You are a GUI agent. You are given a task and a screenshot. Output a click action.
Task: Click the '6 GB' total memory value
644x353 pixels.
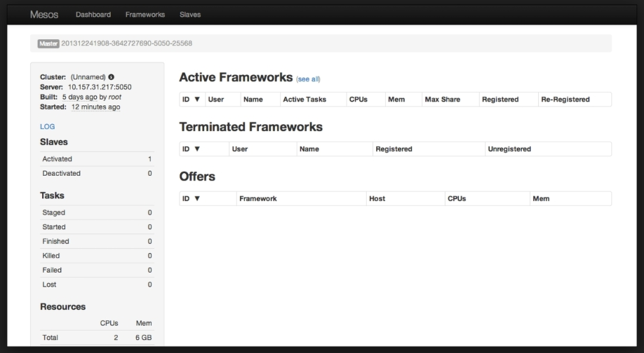click(144, 338)
